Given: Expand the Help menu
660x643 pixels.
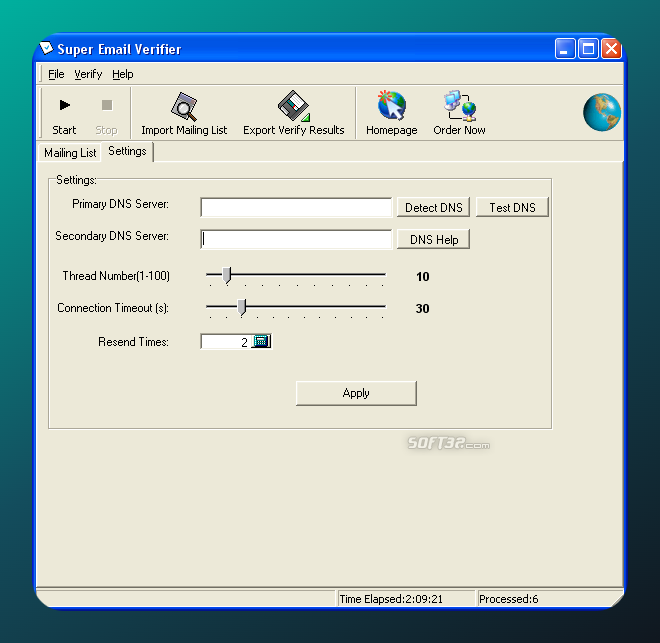Looking at the screenshot, I should (122, 74).
